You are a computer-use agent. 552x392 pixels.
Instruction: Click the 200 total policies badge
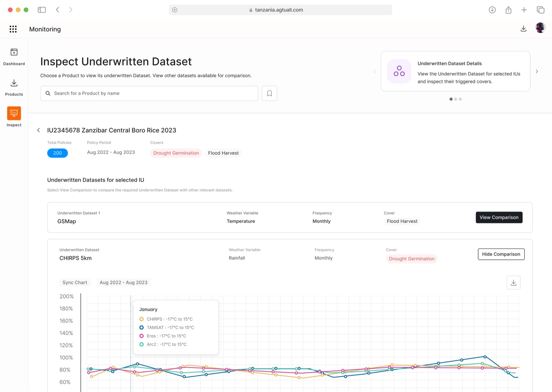click(x=58, y=153)
